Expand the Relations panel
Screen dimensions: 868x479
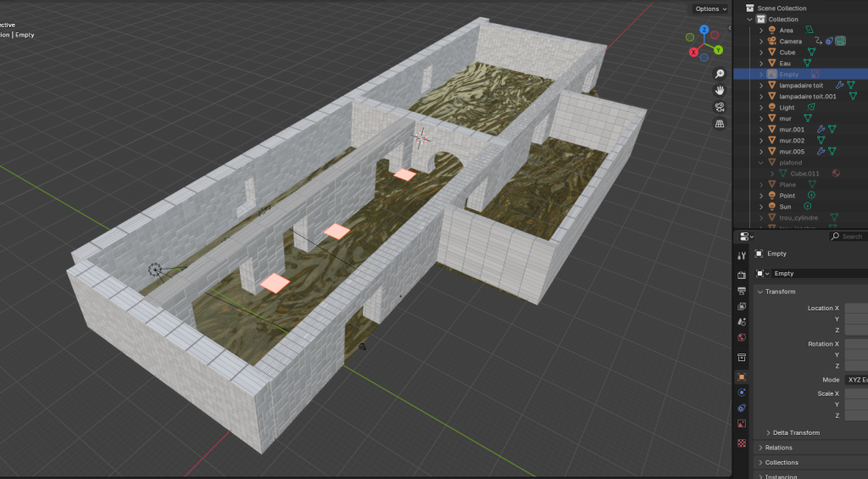click(778, 448)
